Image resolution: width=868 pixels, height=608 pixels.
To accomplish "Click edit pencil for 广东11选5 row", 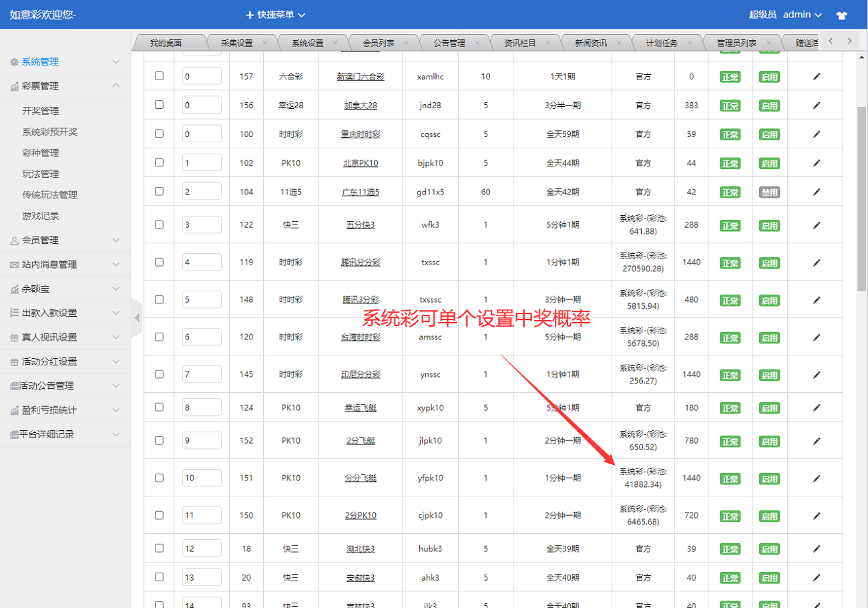I will point(816,192).
